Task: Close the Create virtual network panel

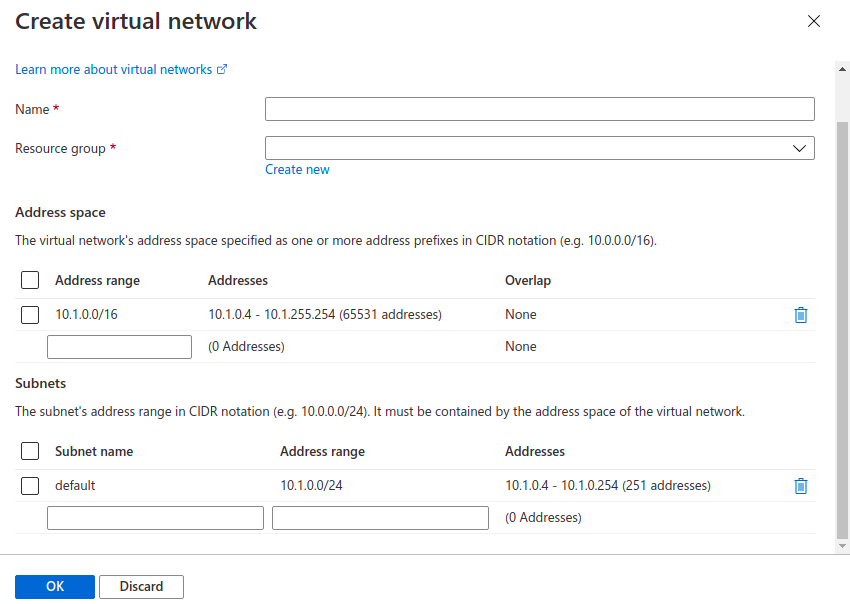Action: point(814,21)
